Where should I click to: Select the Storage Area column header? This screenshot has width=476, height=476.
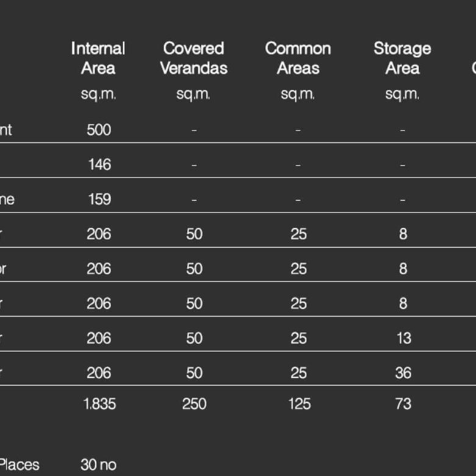[x=402, y=58]
